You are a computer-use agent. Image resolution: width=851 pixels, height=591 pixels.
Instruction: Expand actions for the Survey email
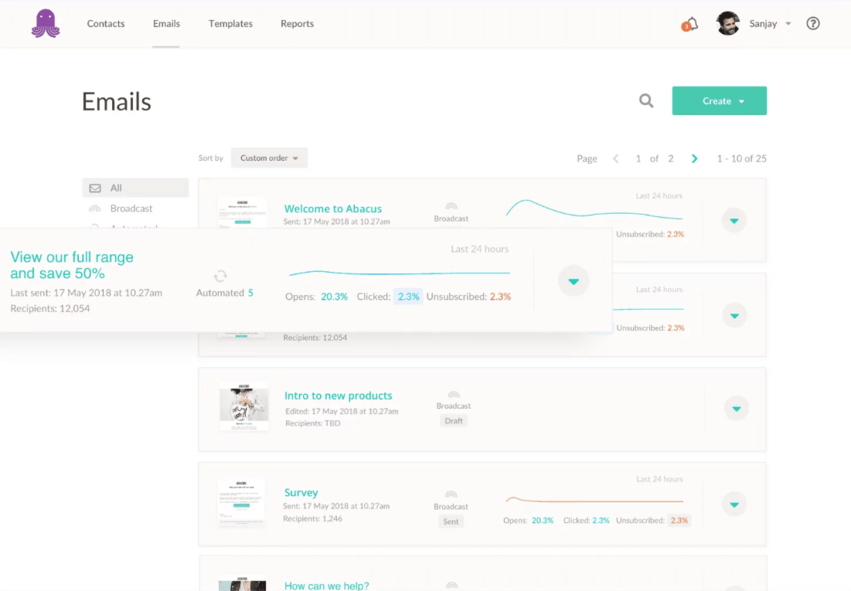734,503
